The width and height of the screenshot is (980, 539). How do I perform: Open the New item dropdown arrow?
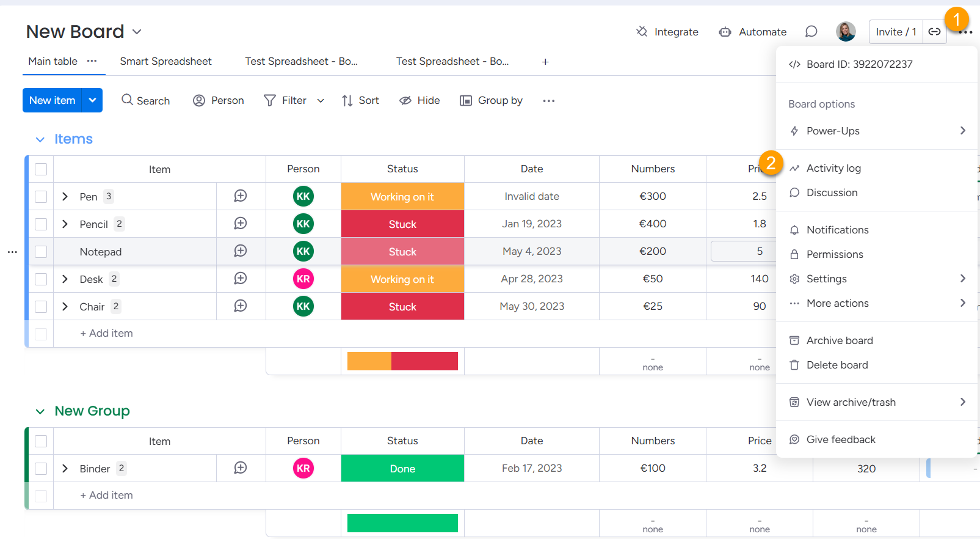(92, 100)
